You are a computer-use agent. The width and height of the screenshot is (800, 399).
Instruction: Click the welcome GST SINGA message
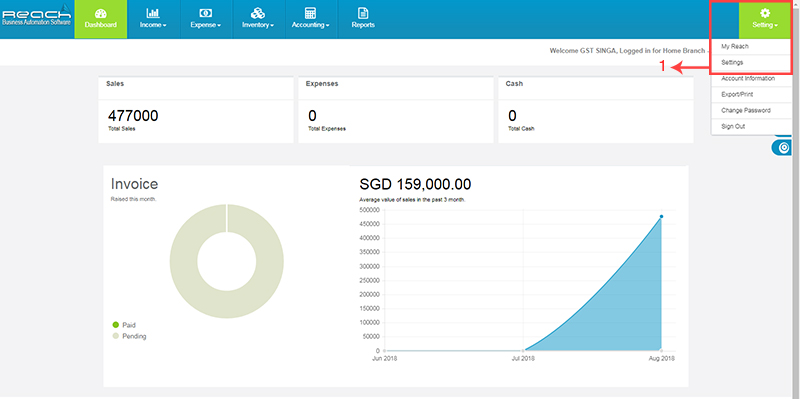click(x=627, y=51)
